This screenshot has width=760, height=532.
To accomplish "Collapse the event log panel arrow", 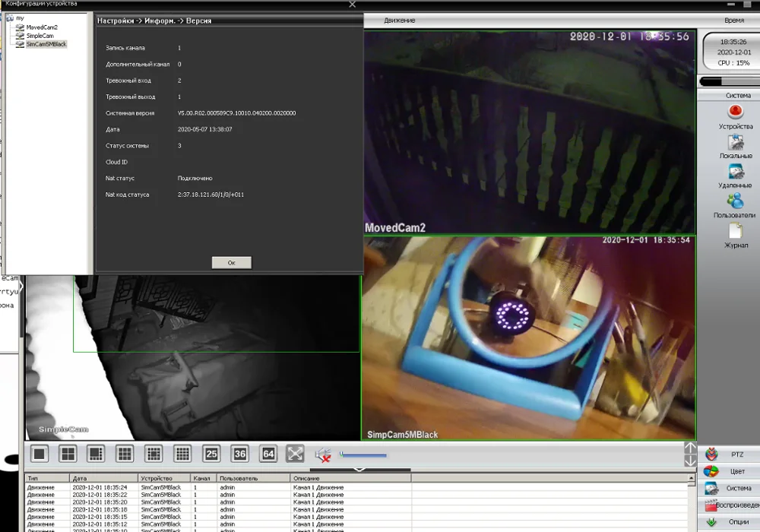I will tap(359, 470).
